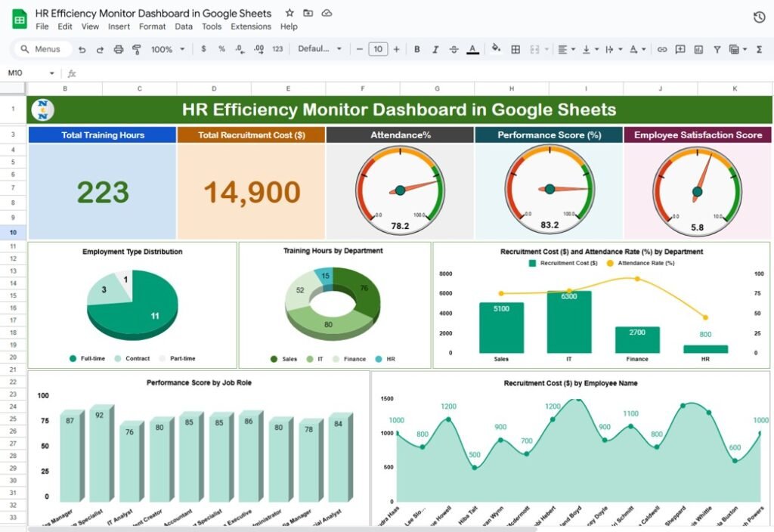774x532 pixels.
Task: Click the 223 training hours value
Action: click(103, 192)
